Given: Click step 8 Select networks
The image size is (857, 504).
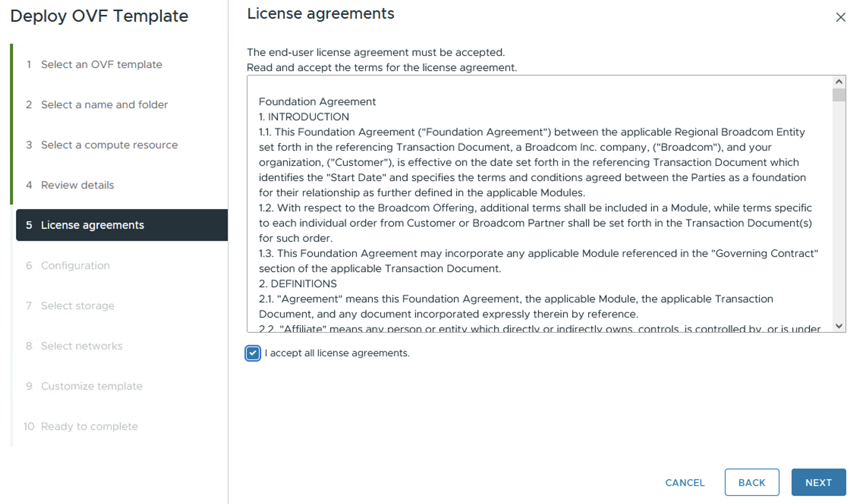Looking at the screenshot, I should coord(82,346).
